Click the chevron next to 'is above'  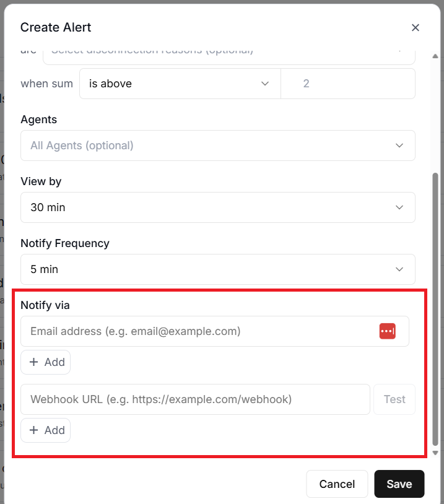coord(265,84)
